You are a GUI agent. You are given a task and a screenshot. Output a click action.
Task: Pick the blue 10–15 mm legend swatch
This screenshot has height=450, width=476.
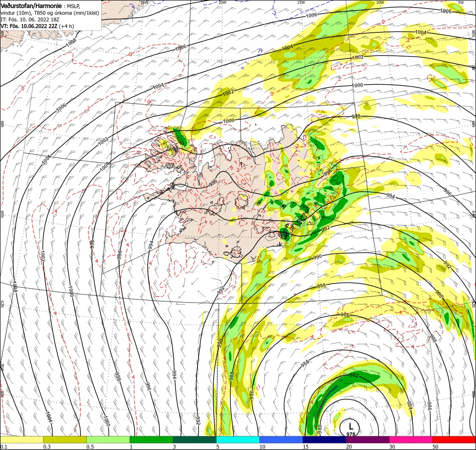tap(281, 440)
